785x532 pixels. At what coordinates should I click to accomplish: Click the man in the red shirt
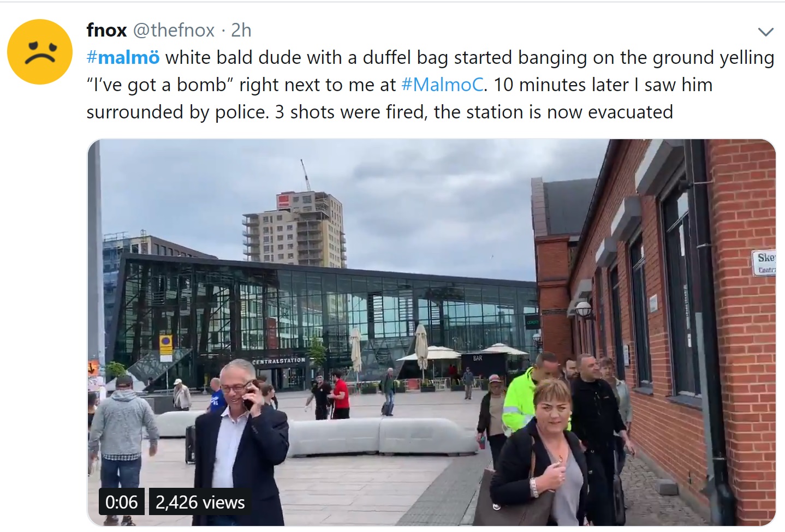[341, 397]
